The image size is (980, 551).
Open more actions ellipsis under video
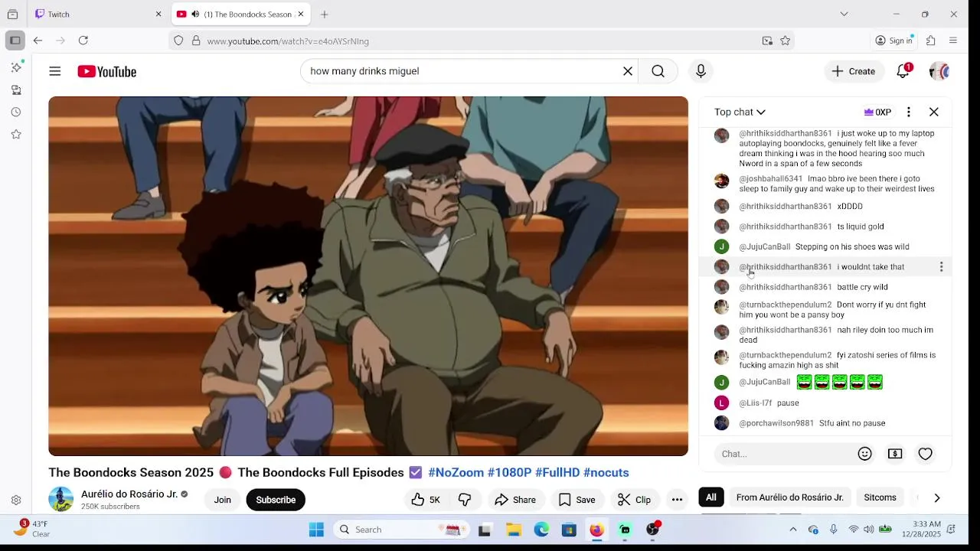coord(677,500)
